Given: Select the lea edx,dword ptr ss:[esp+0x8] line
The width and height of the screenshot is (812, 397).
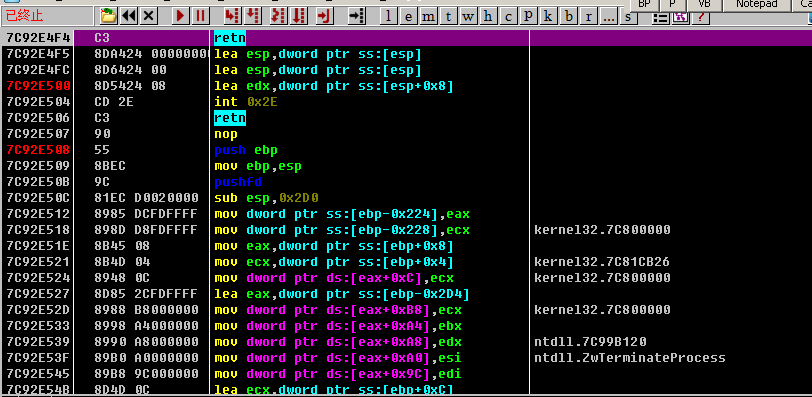Looking at the screenshot, I should point(334,86).
